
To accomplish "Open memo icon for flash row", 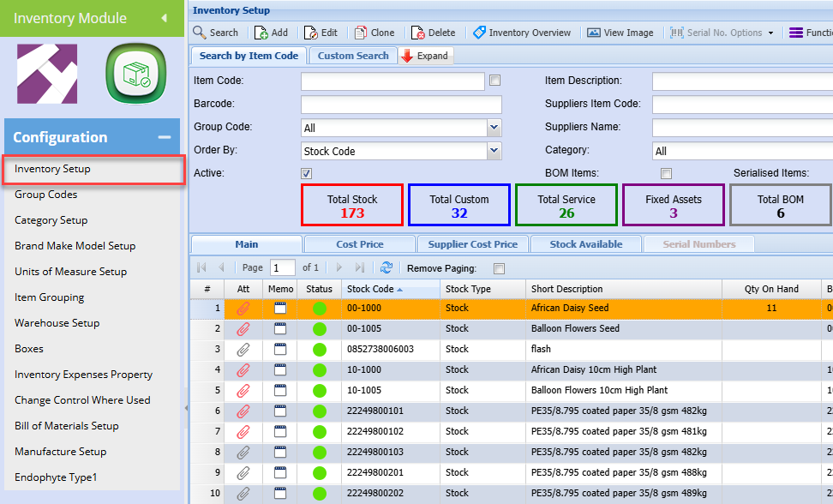I will [x=280, y=349].
